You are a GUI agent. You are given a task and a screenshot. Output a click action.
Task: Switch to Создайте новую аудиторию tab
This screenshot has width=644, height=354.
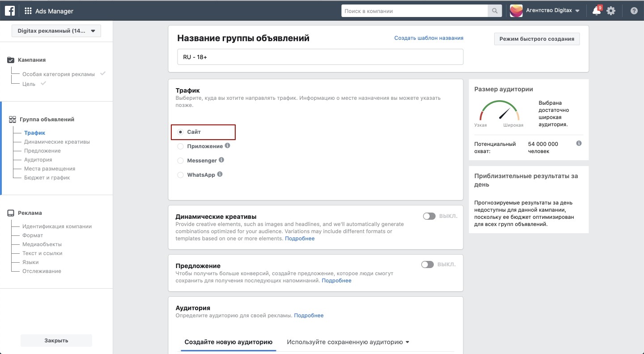pos(229,342)
